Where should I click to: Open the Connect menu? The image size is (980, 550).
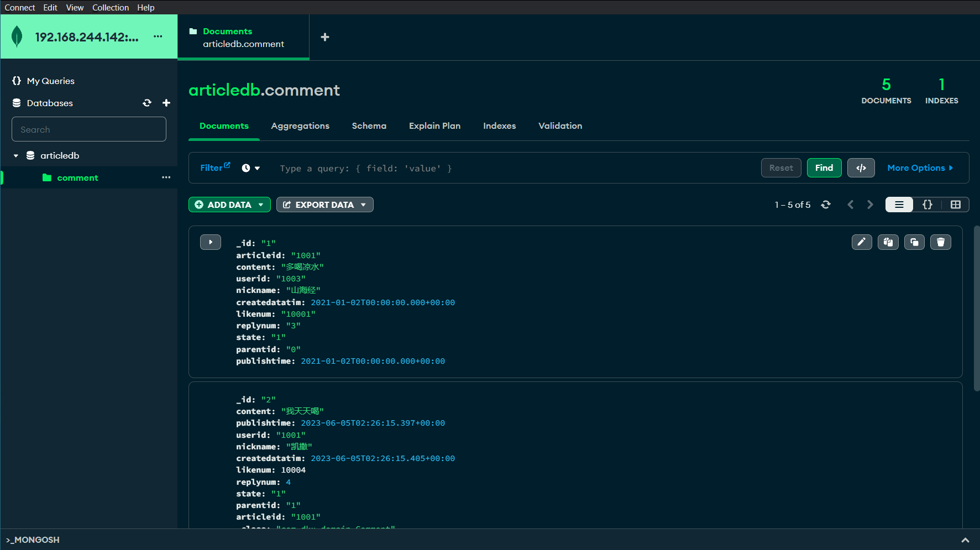pos(20,7)
